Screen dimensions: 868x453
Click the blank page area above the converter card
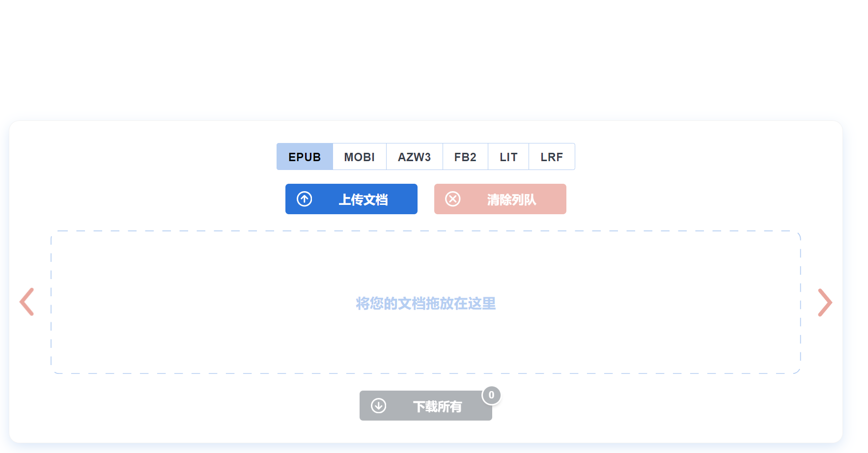tap(432, 59)
